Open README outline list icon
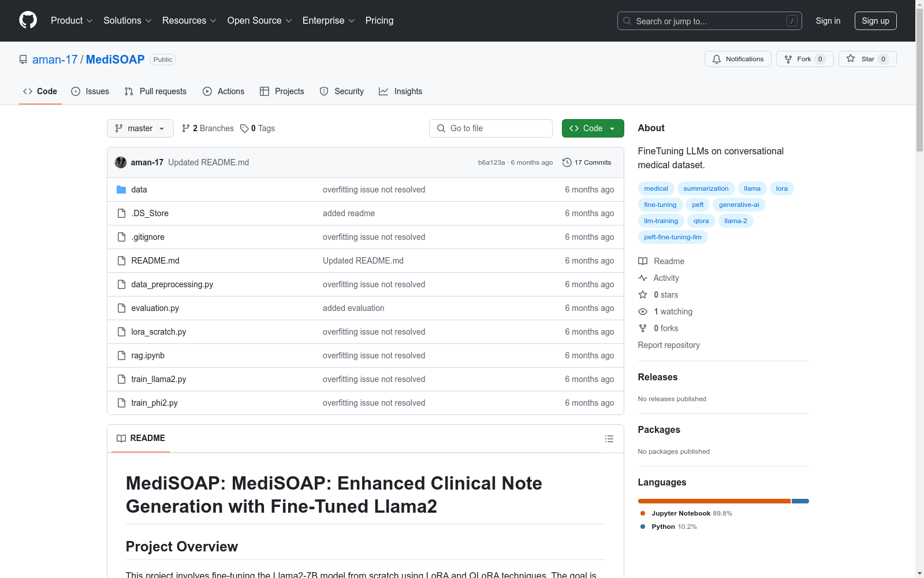This screenshot has width=924, height=578. pos(609,439)
